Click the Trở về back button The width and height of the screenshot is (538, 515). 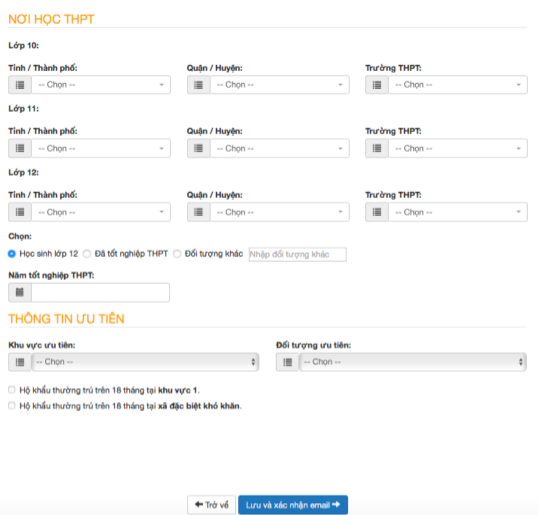coord(211,505)
